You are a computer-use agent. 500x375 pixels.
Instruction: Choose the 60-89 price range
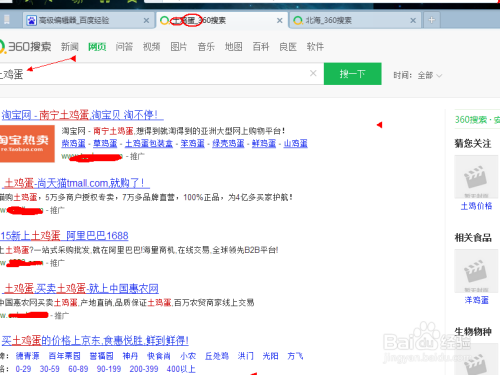78,369
